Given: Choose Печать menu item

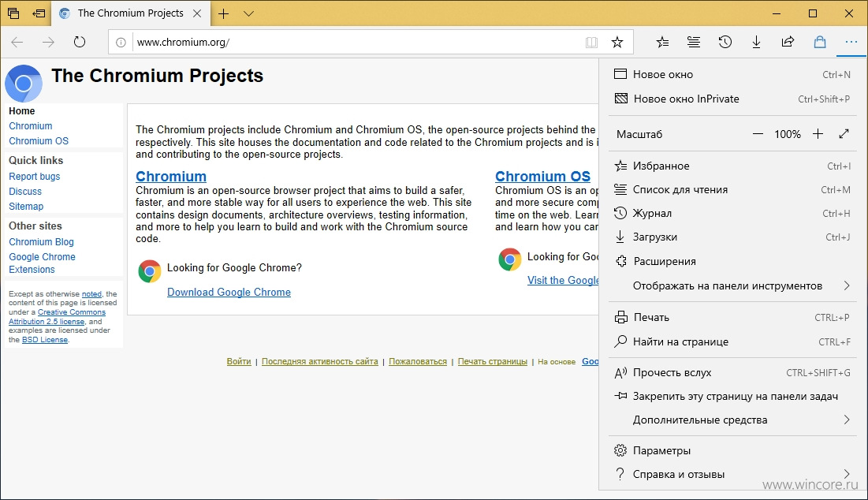Looking at the screenshot, I should 732,317.
